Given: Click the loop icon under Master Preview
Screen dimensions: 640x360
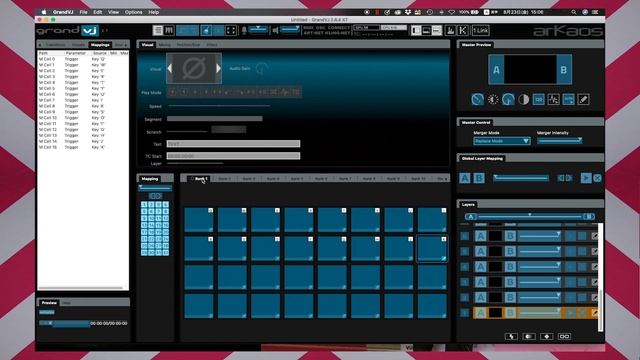Looking at the screenshot, I should click(x=538, y=99).
